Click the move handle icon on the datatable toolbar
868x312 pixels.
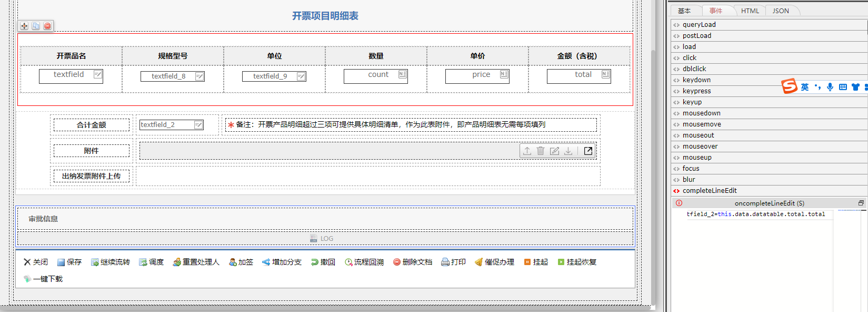coord(24,26)
